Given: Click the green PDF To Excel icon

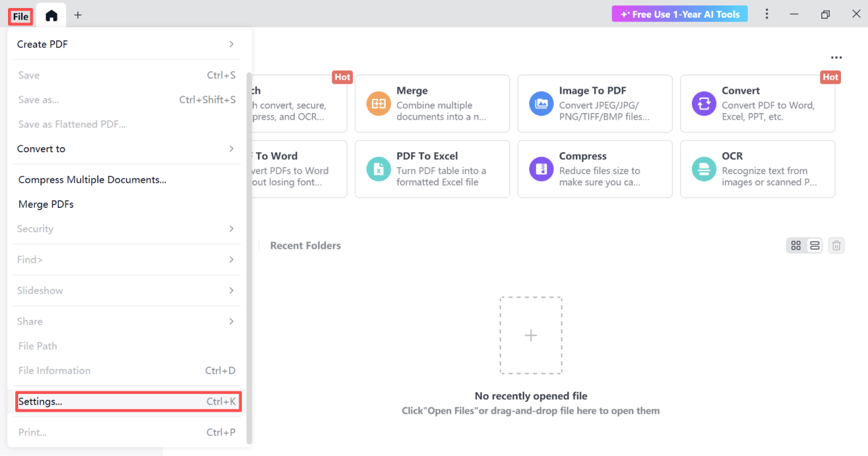Looking at the screenshot, I should click(378, 169).
